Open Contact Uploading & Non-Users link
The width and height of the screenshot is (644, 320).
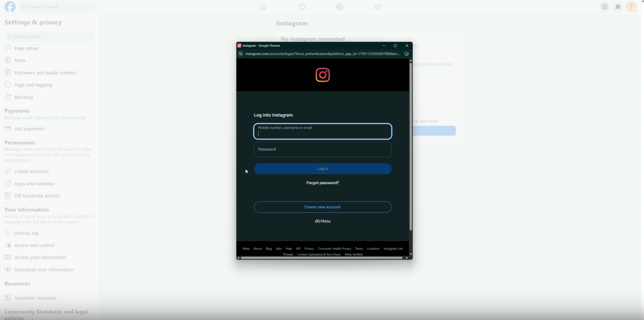[x=319, y=254]
